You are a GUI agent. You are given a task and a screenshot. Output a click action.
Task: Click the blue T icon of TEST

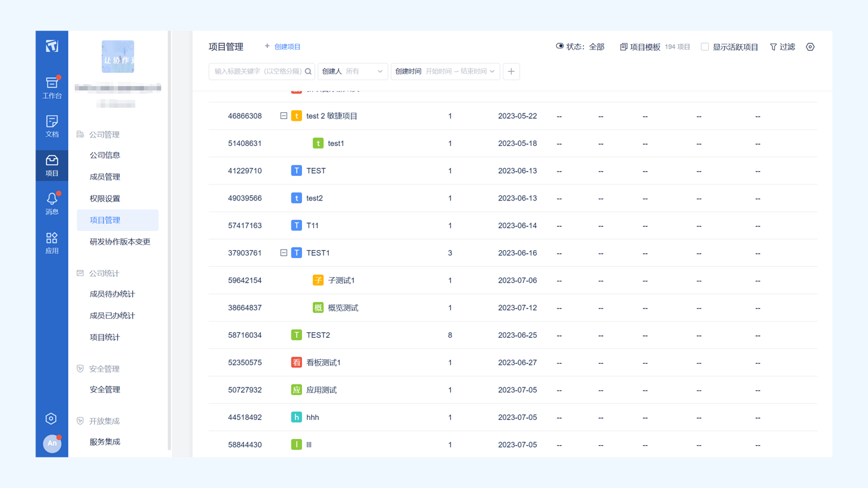[x=296, y=170]
